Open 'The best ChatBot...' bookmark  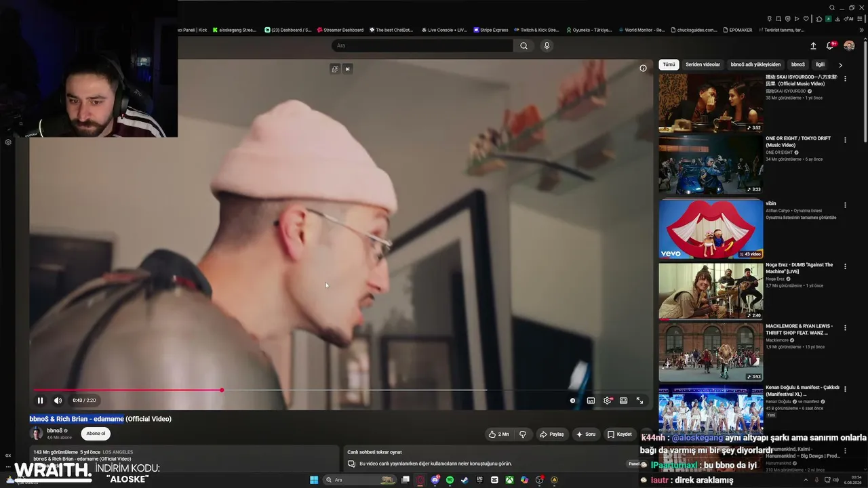pyautogui.click(x=391, y=30)
